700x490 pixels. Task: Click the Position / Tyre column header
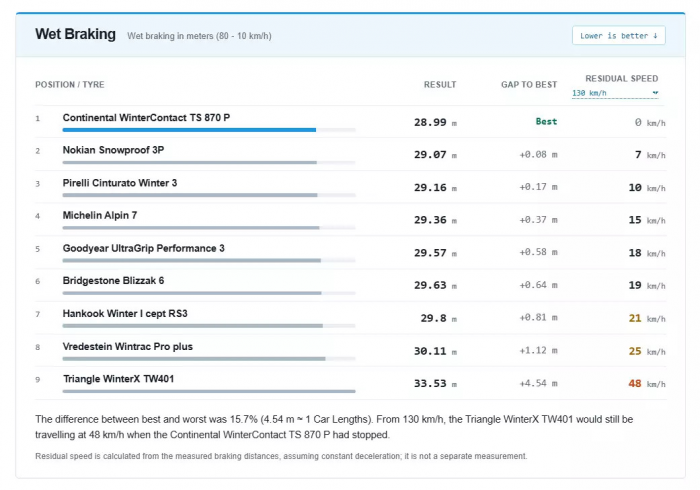pyautogui.click(x=70, y=85)
